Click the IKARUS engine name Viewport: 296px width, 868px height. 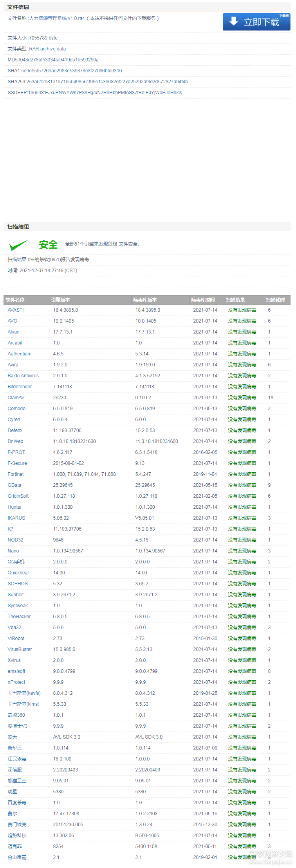coord(16,518)
